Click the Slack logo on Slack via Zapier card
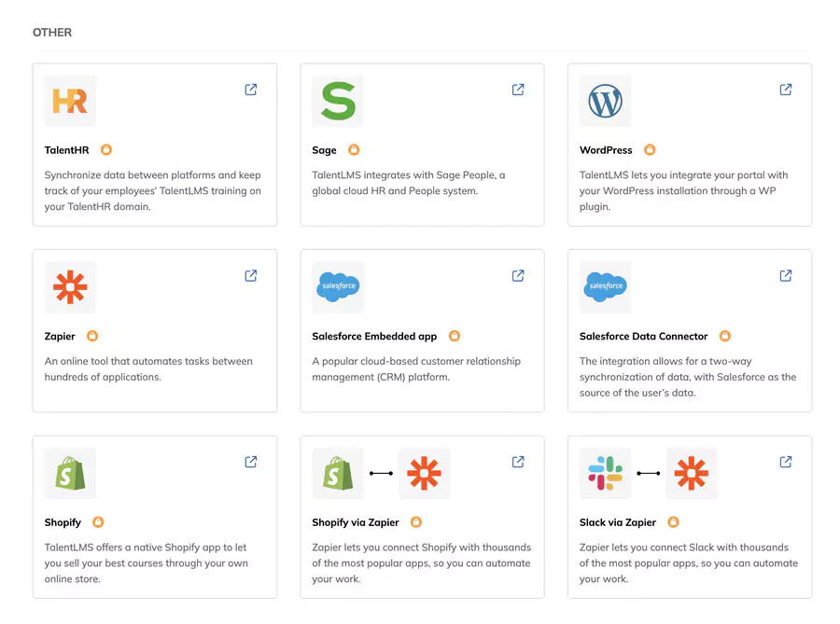Image resolution: width=840 pixels, height=624 pixels. 604,473
